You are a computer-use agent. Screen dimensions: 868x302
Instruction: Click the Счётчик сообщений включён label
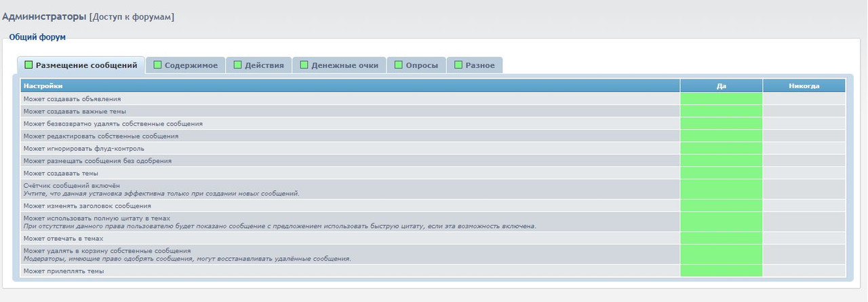(x=71, y=185)
